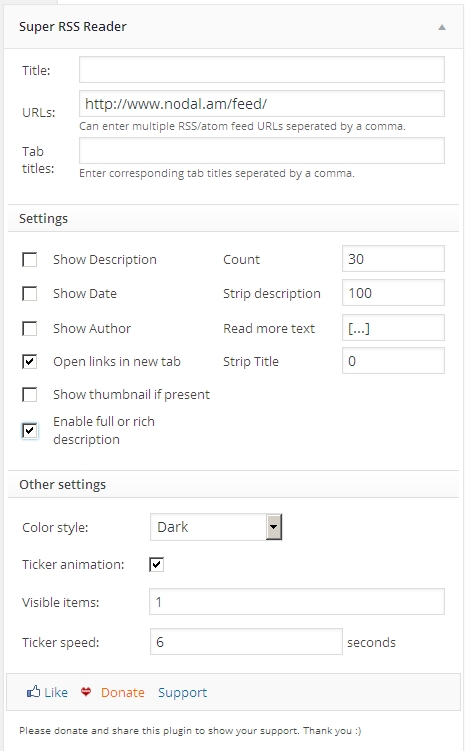Click the URLs feed field
The image size is (469, 751).
click(262, 103)
